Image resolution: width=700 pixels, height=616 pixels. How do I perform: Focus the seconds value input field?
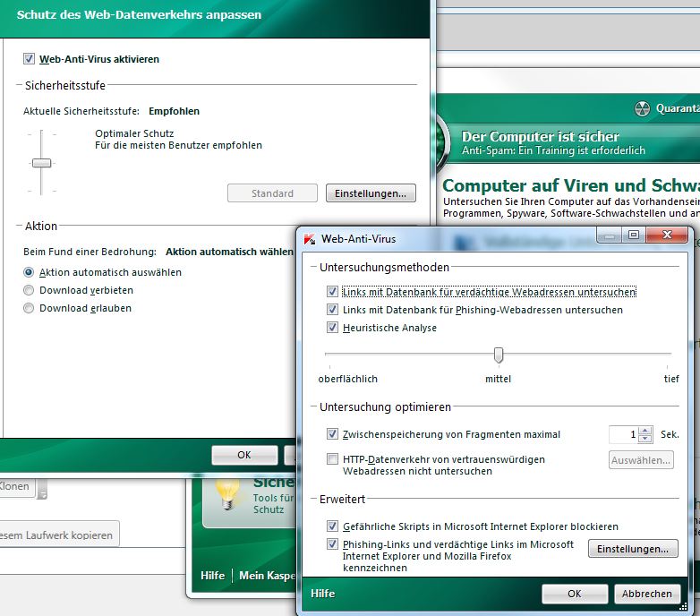tap(624, 434)
